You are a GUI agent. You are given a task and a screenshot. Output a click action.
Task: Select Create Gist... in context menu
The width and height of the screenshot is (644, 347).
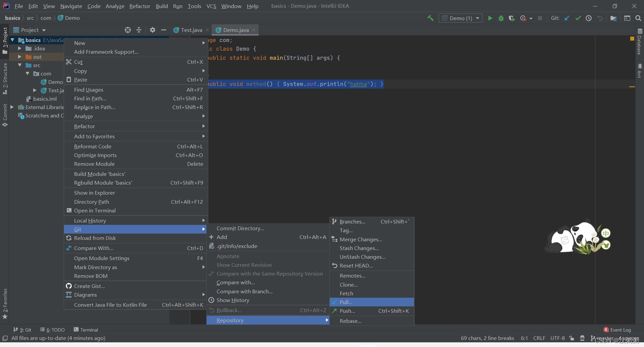pos(136,286)
